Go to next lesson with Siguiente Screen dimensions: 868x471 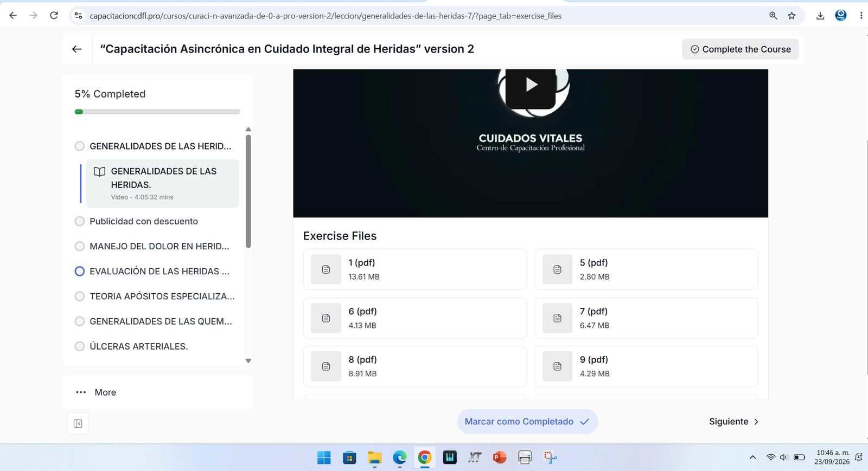pyautogui.click(x=734, y=422)
